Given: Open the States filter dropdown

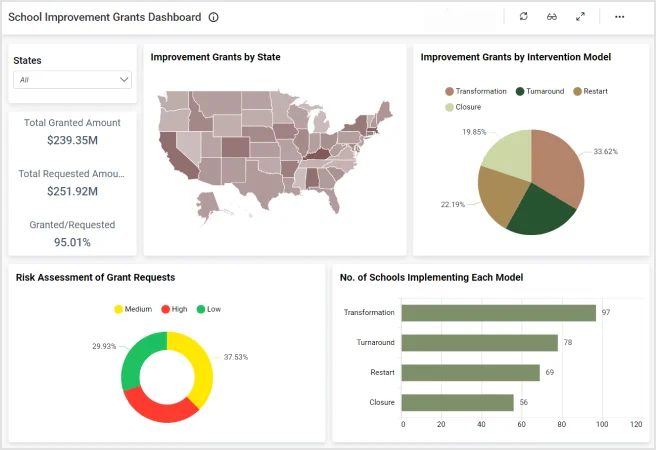Looking at the screenshot, I should [x=73, y=79].
